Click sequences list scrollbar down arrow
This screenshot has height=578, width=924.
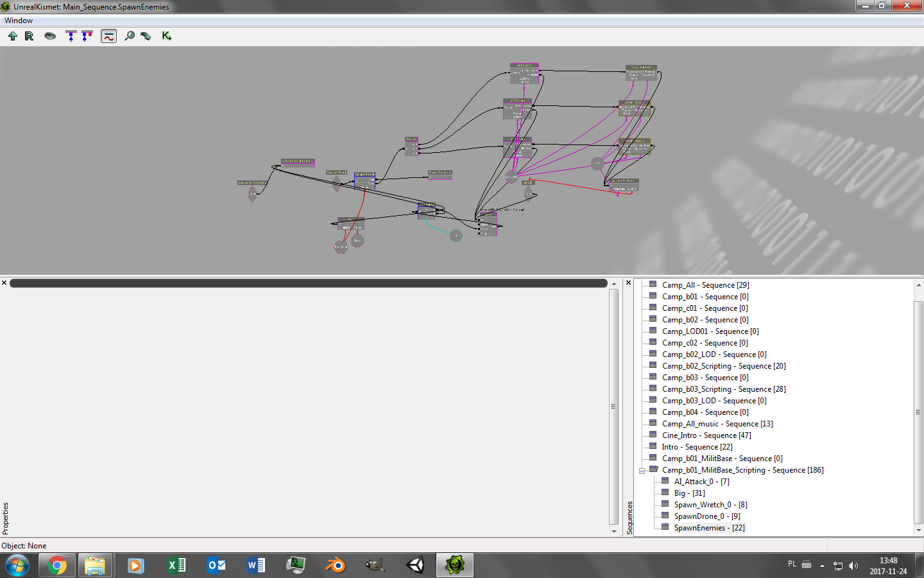click(919, 530)
